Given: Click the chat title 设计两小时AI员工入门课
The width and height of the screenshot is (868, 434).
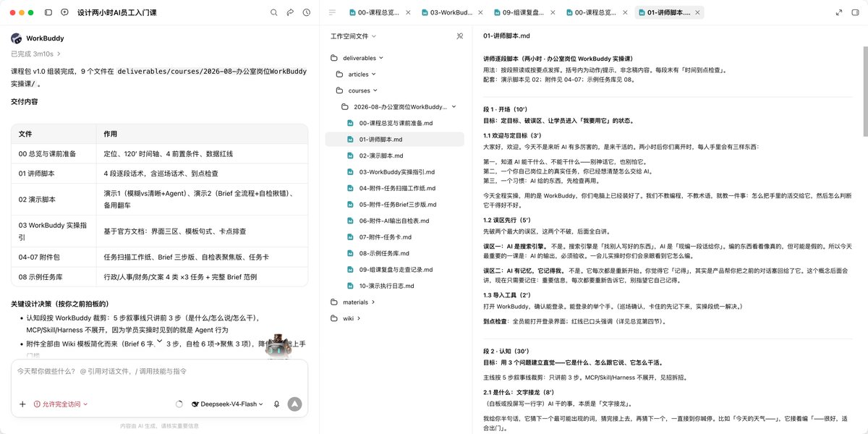Looking at the screenshot, I should coord(116,12).
